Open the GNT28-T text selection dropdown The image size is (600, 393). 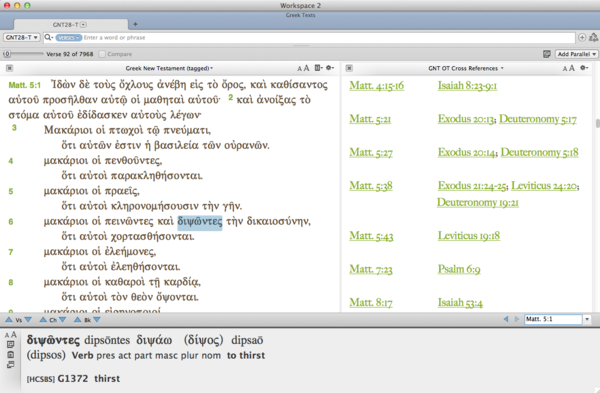tap(21, 38)
